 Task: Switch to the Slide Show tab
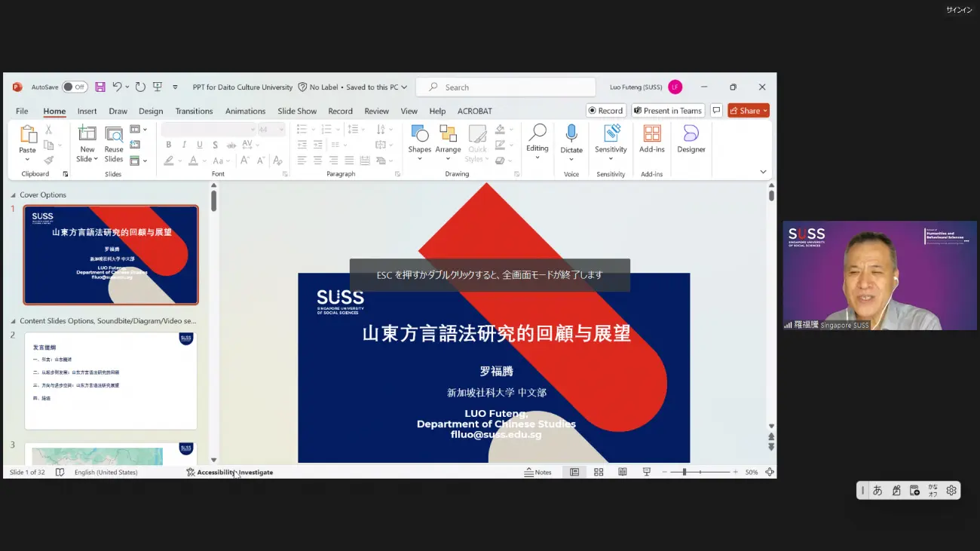coord(297,111)
